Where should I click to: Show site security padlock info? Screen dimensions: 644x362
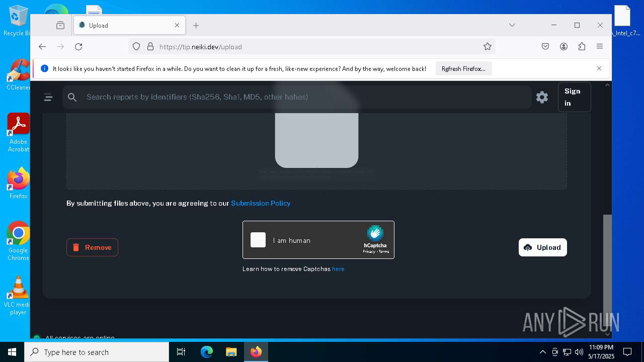pos(150,47)
